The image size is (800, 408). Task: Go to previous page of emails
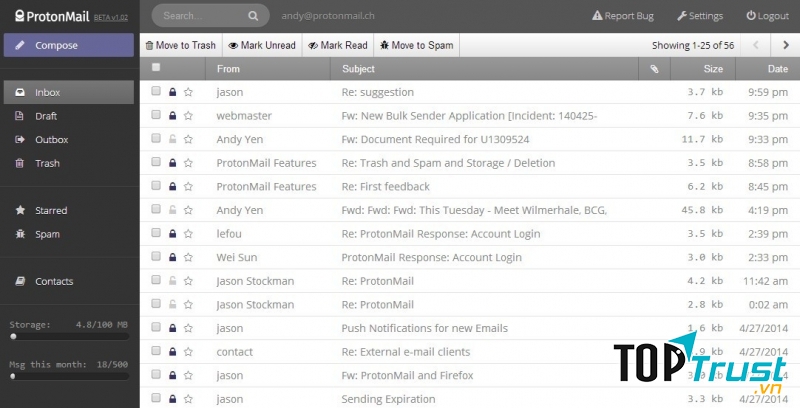pos(756,45)
